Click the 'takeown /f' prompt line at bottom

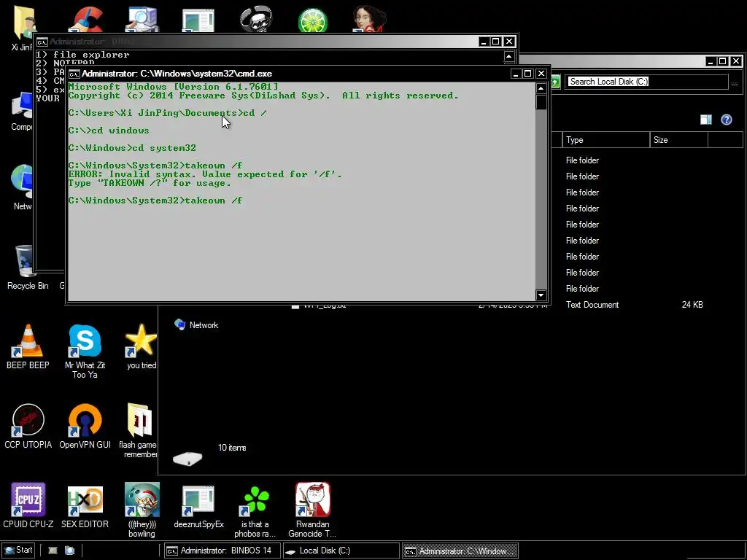point(155,201)
